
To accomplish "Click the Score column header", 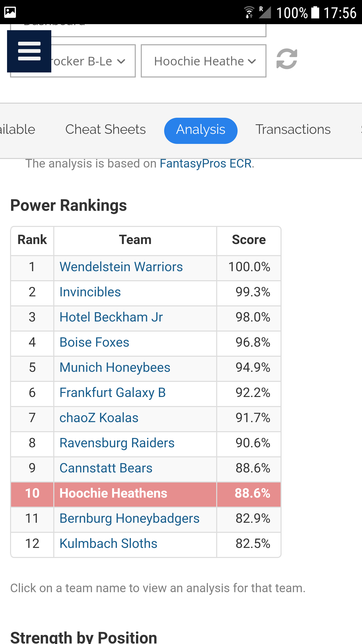I will click(x=249, y=240).
